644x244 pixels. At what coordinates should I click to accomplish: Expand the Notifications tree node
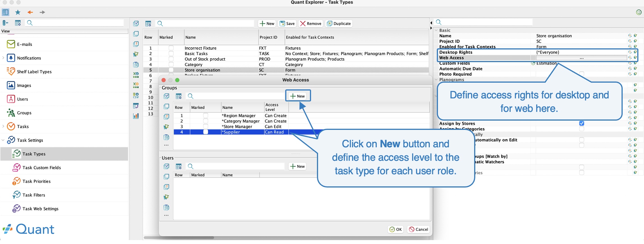(3, 58)
